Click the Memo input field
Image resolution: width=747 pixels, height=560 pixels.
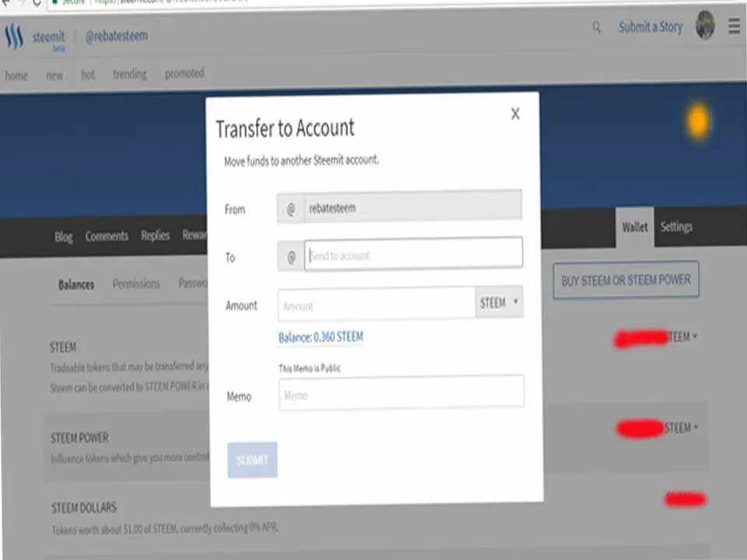click(x=402, y=393)
